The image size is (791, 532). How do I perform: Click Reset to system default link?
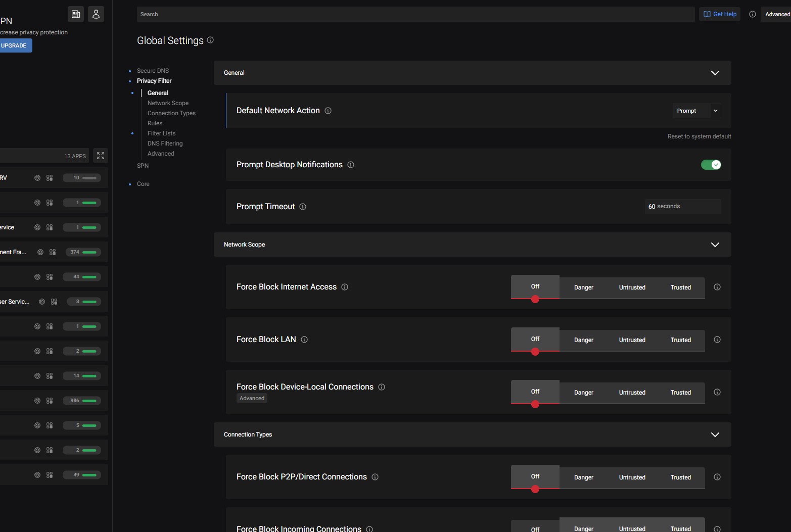pyautogui.click(x=699, y=136)
